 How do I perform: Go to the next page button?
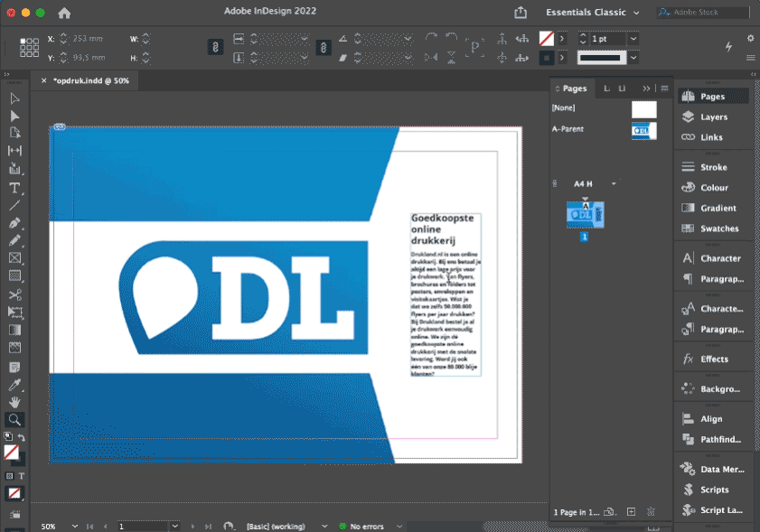coord(192,526)
